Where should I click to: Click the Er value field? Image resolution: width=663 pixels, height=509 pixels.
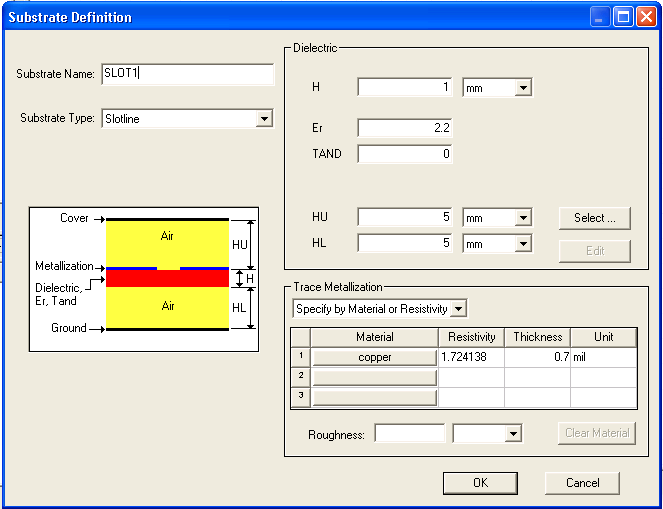pos(405,128)
